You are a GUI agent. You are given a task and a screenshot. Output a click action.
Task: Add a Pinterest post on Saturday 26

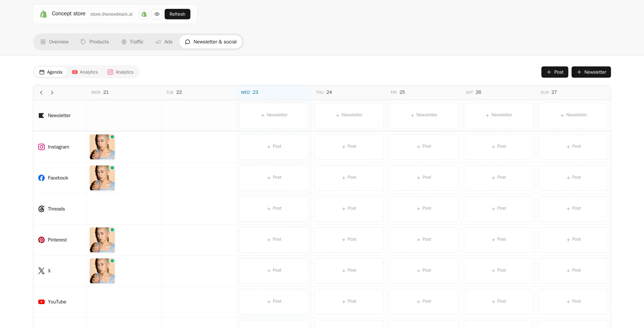tap(498, 240)
